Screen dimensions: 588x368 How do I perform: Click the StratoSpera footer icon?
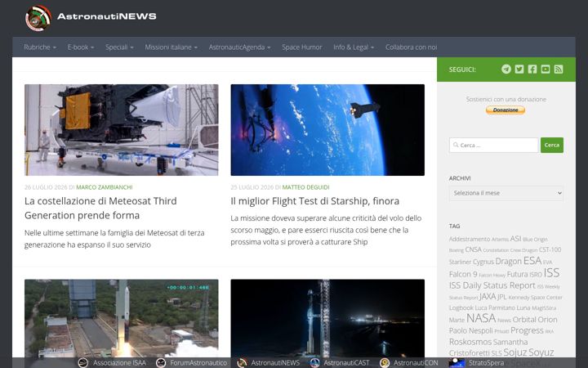tap(457, 363)
